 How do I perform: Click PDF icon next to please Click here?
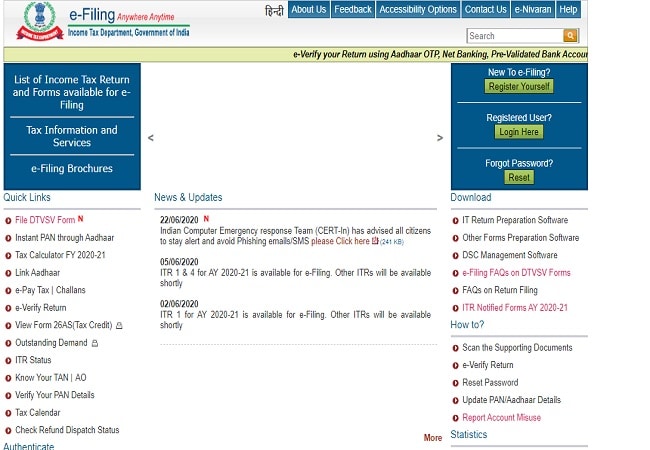[x=375, y=241]
